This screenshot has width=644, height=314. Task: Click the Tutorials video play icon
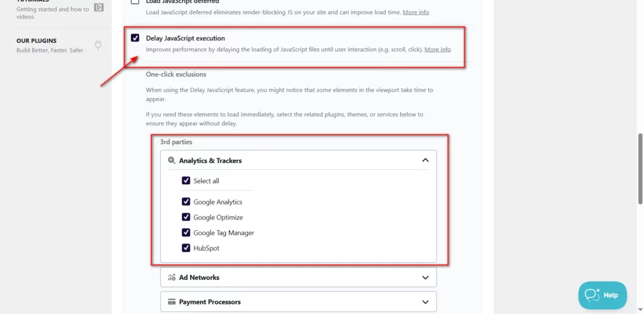point(99,8)
